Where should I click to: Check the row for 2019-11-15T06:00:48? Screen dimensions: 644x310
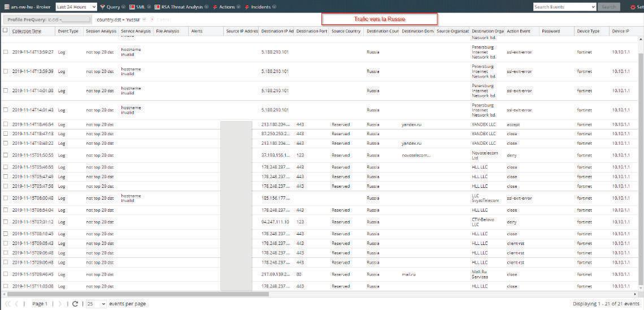(5, 198)
